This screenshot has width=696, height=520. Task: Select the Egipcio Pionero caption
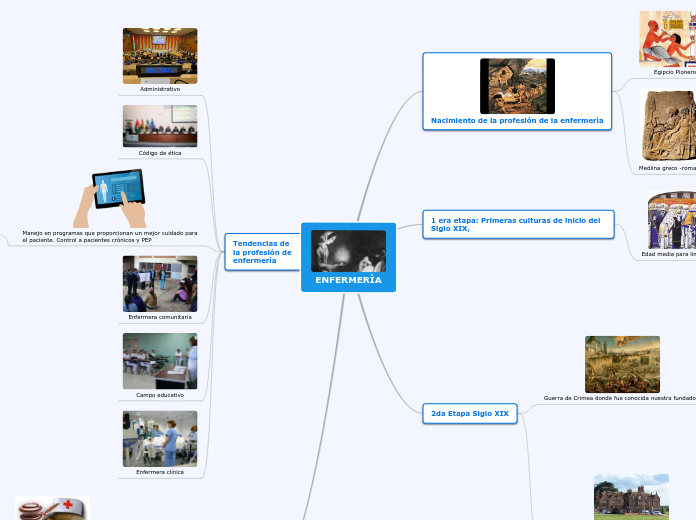point(675,72)
